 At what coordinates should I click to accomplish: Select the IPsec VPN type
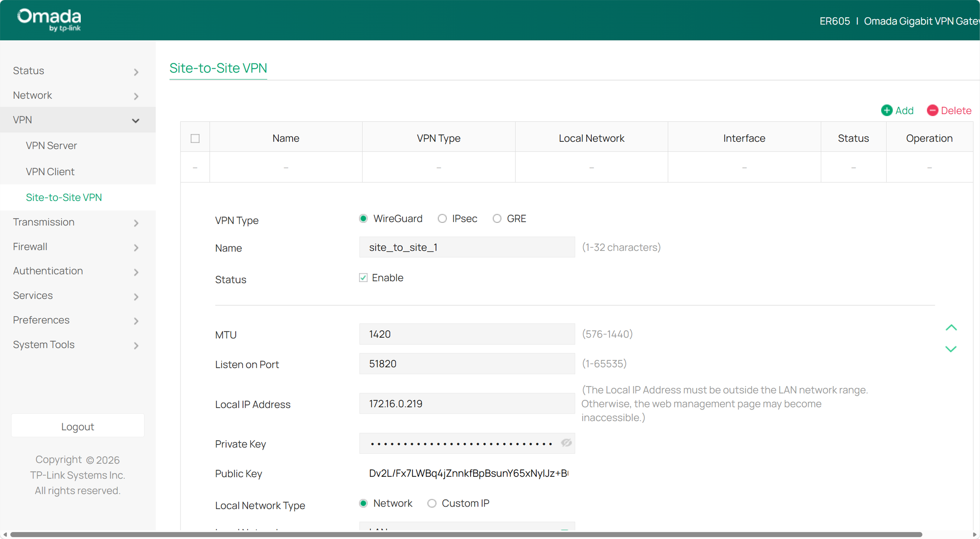(x=442, y=218)
